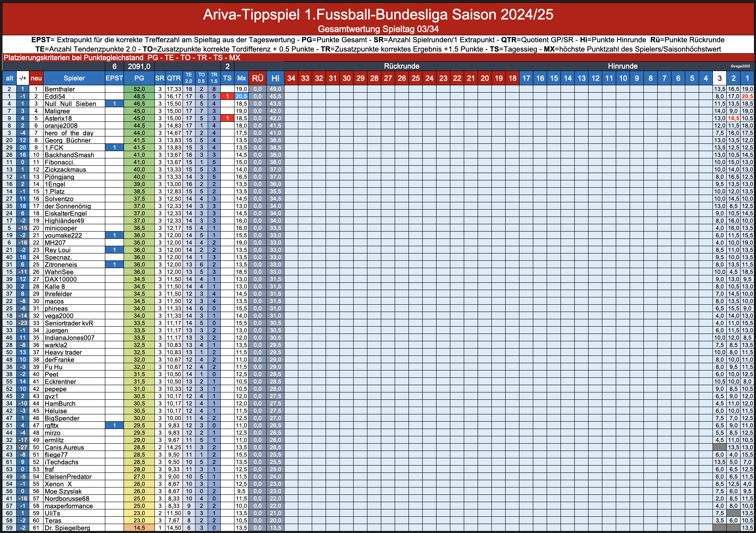This screenshot has height=533, width=756.
Task: Select player name 'Fibonacci.'
Action: tap(60, 162)
